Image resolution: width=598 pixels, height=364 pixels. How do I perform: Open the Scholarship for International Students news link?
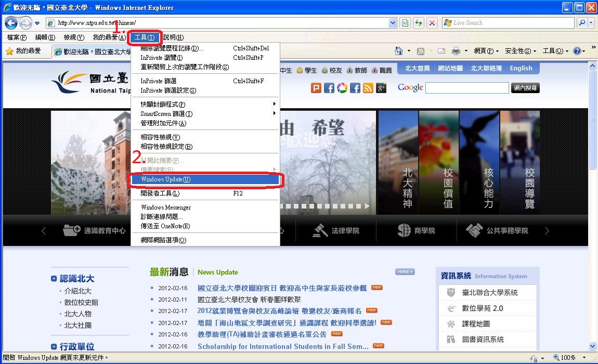click(x=283, y=346)
